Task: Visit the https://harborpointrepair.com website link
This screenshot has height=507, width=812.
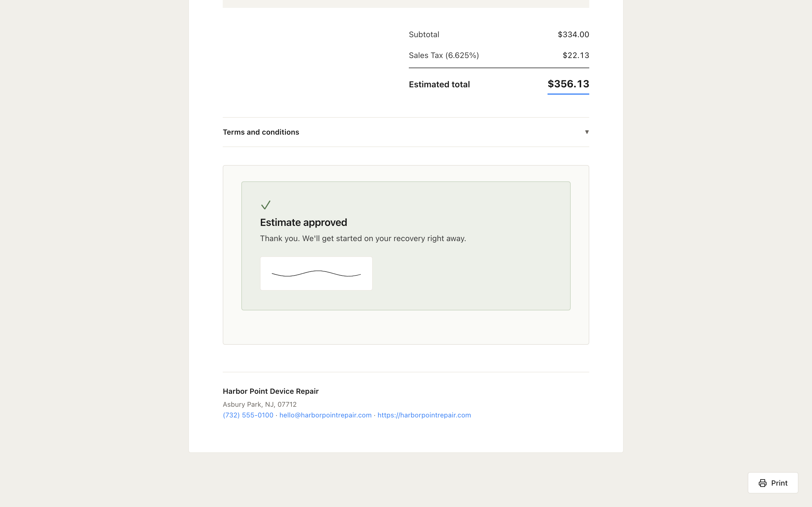Action: point(424,415)
